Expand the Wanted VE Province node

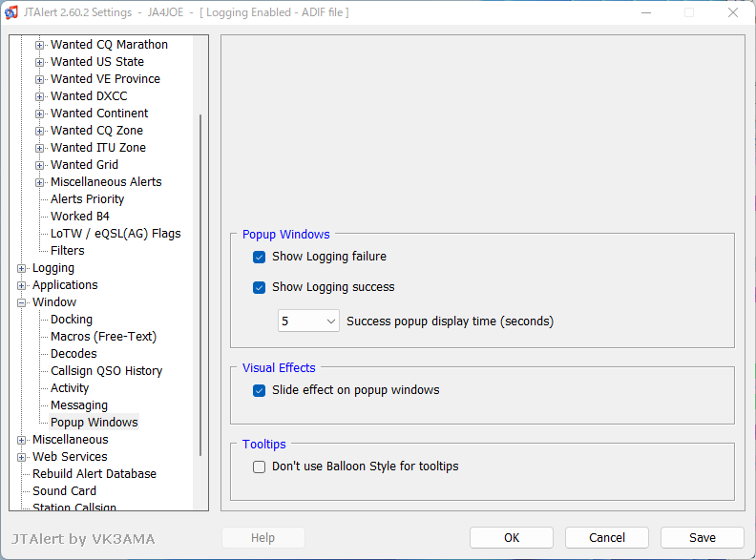[x=39, y=79]
